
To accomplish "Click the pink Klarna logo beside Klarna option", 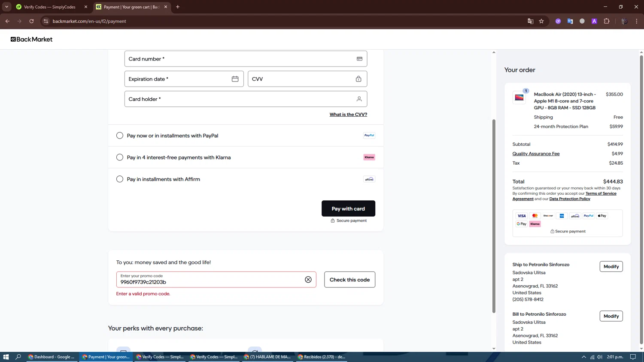I will coord(369,157).
